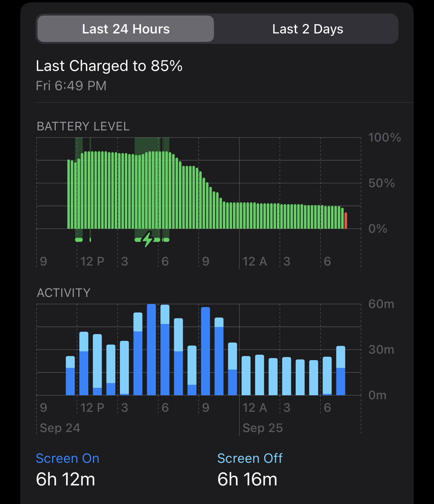Screen dimensions: 434x504
Task: Tap the first activity bar on Sep 24
Action: [70, 376]
